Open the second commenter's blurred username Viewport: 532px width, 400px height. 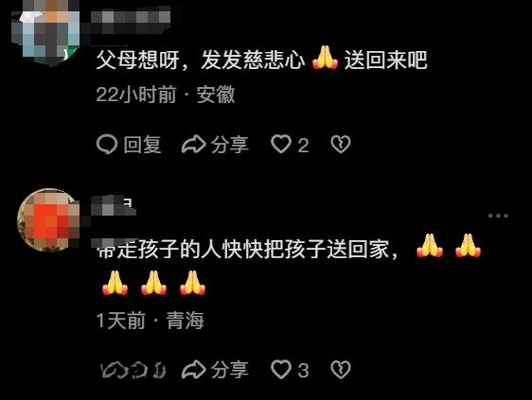114,205
